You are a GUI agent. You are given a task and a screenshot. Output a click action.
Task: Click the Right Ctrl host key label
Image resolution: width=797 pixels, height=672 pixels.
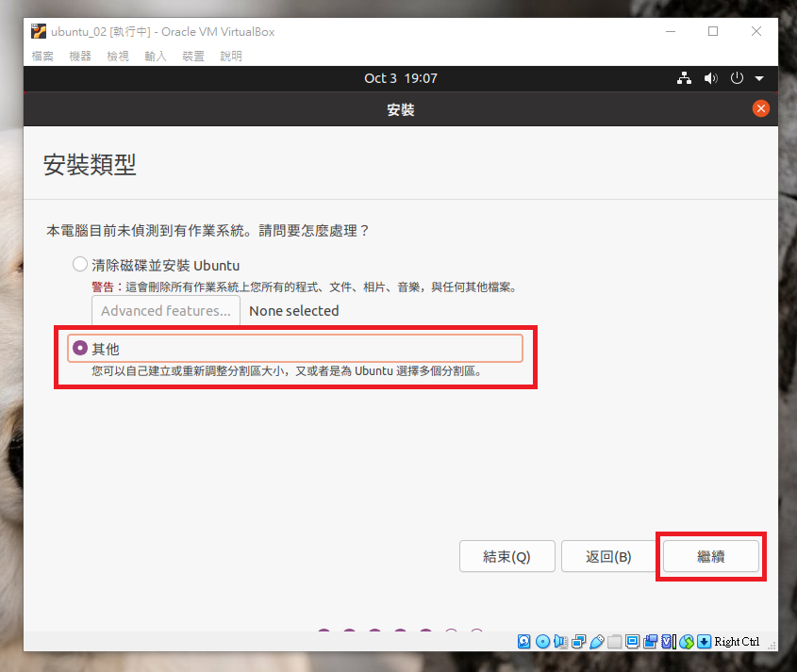737,642
